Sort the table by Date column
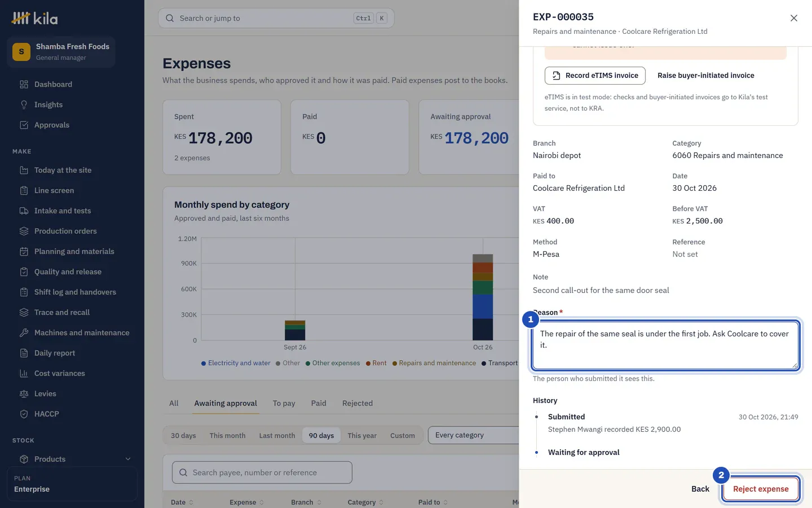This screenshot has width=812, height=508. (182, 502)
